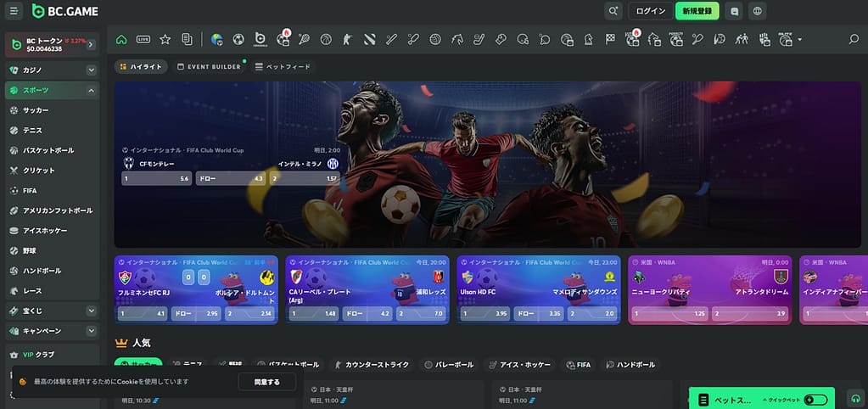
Task: Select the globe with soccer ball icon
Action: tap(216, 39)
